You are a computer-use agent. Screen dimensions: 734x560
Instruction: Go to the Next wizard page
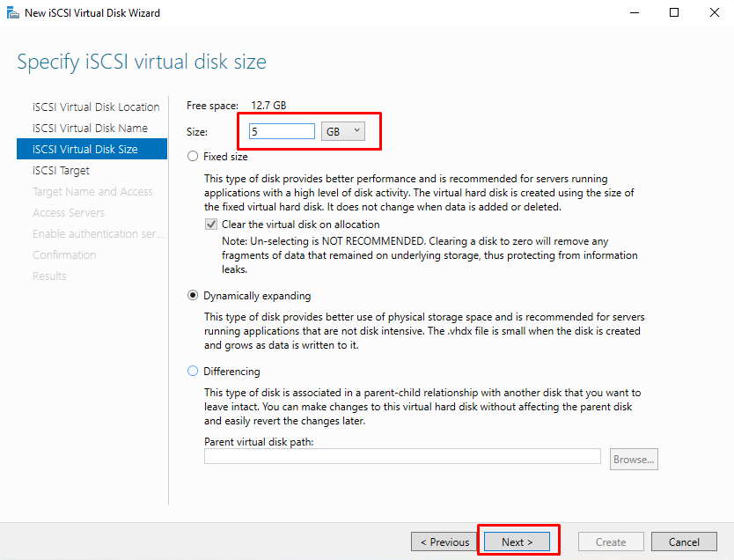click(x=517, y=542)
